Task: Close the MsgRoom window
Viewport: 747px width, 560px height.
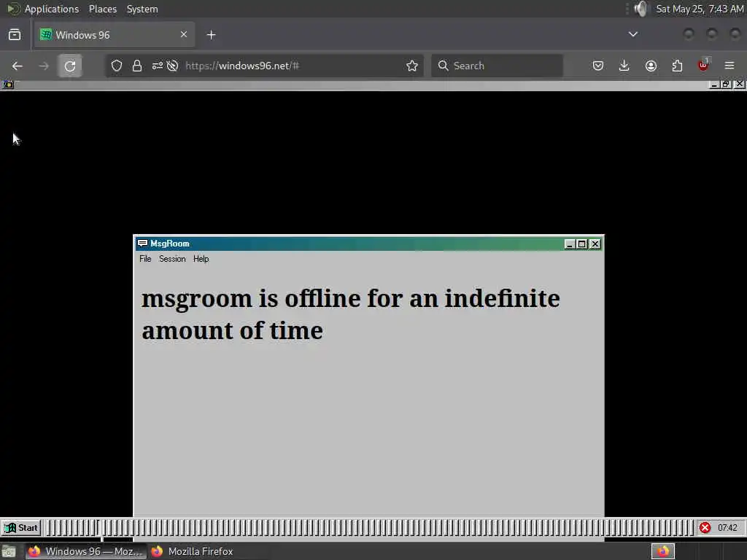Action: 595,244
